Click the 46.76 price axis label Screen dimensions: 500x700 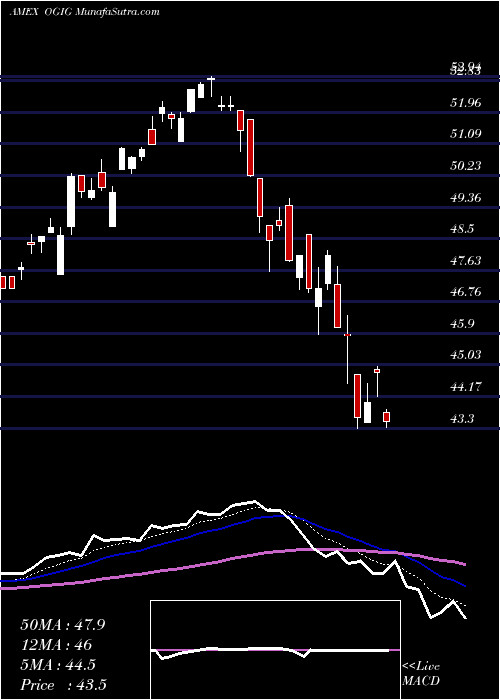pyautogui.click(x=466, y=292)
